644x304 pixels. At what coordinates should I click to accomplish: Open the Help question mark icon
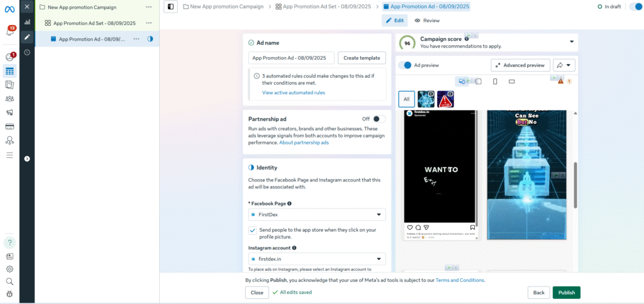click(10, 242)
